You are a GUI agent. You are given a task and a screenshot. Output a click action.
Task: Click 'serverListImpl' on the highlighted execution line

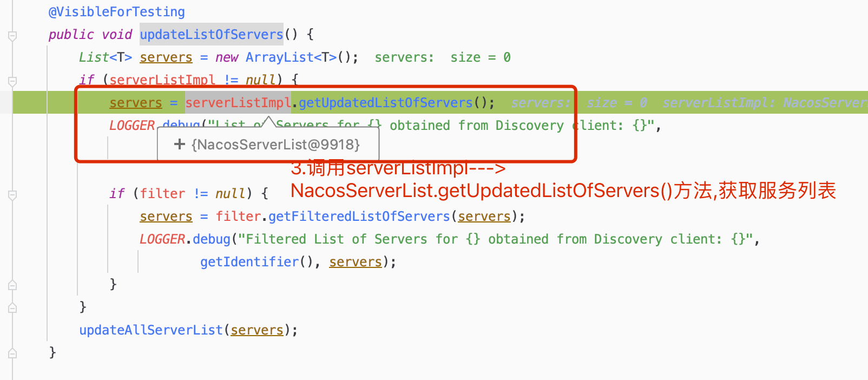point(238,103)
